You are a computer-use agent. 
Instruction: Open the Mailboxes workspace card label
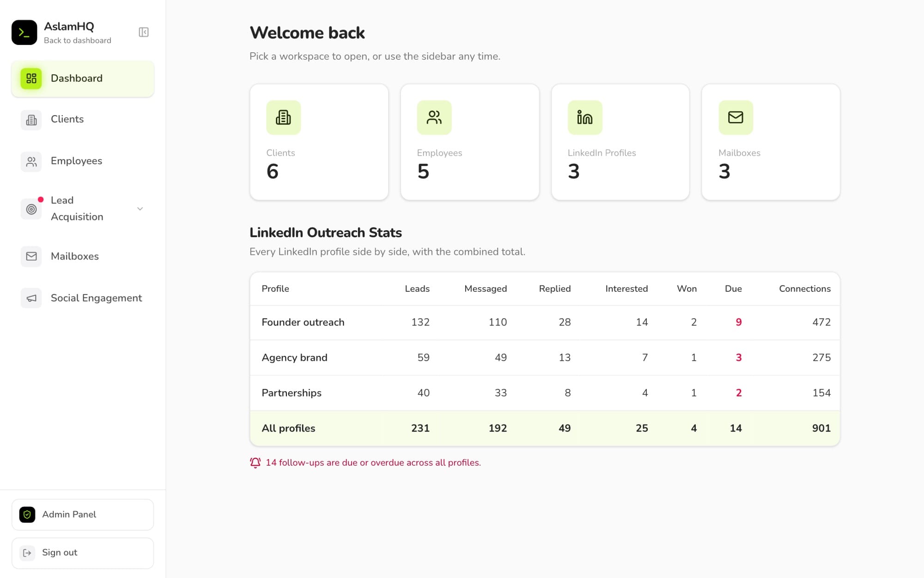click(739, 153)
